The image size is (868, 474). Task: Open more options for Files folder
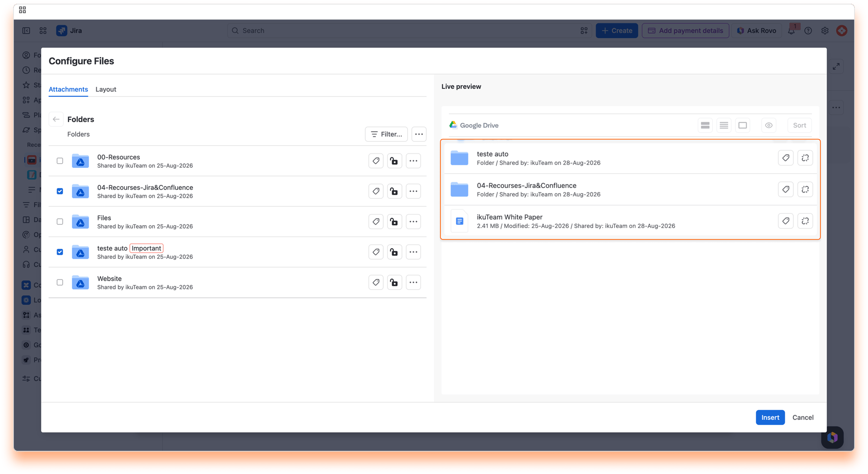(413, 222)
